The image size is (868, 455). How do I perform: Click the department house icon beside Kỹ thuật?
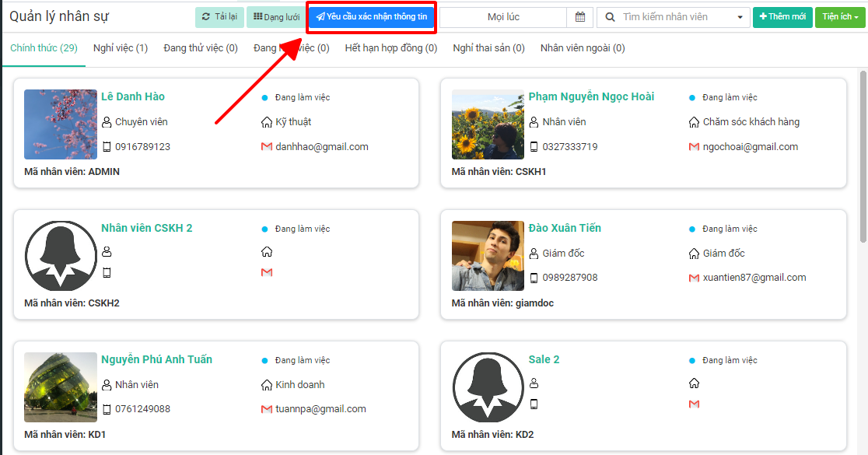tap(267, 122)
